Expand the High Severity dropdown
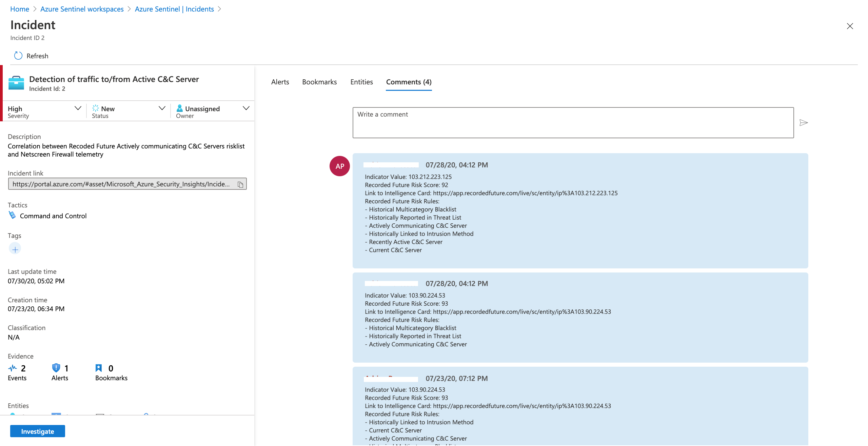This screenshot has height=446, width=868. (x=78, y=108)
